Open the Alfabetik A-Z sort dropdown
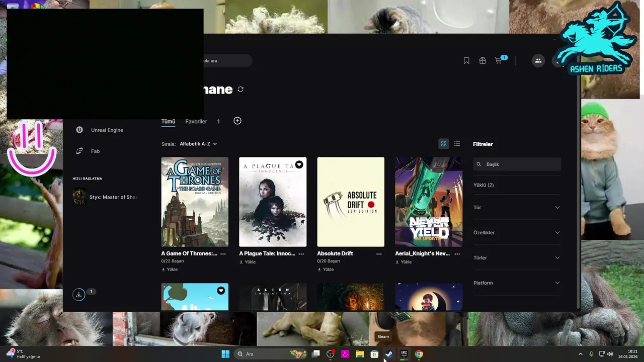Image resolution: width=644 pixels, height=362 pixels. [x=198, y=144]
